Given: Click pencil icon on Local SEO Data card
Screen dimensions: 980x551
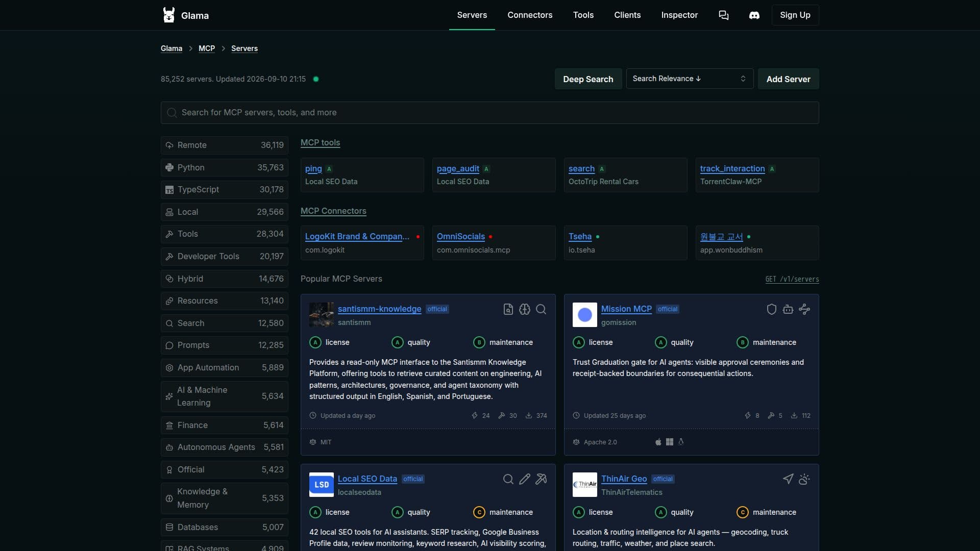Looking at the screenshot, I should 524,479.
